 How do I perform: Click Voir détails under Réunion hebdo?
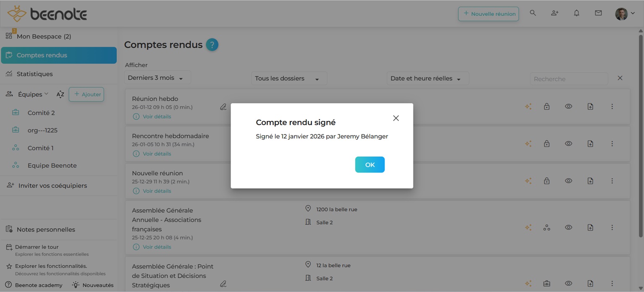(157, 117)
